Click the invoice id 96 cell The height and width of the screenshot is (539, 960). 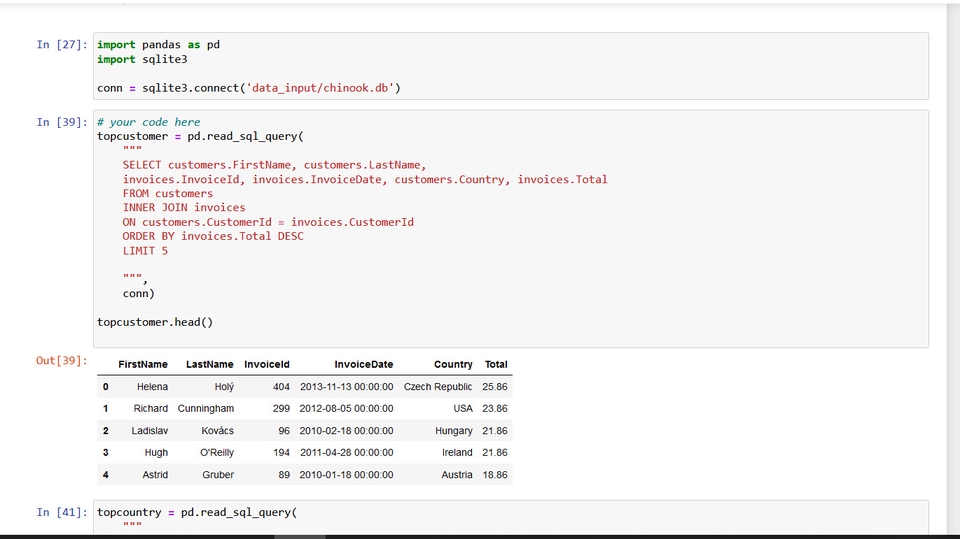[284, 431]
